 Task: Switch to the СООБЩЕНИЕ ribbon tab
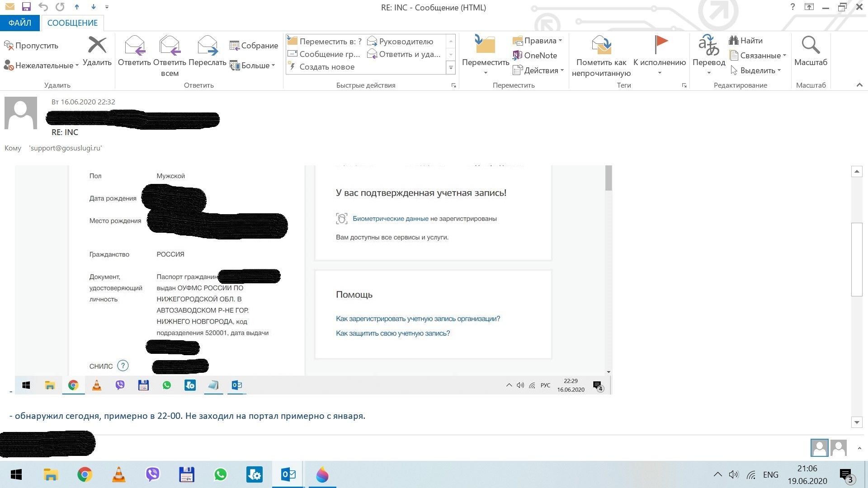pos(72,23)
